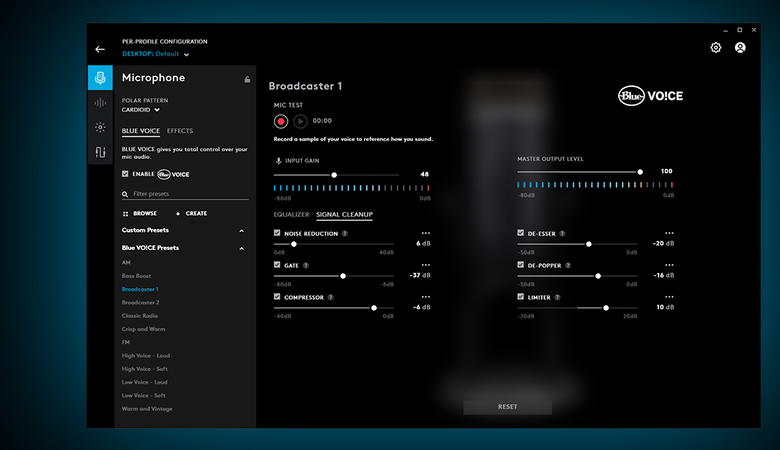Viewport: 780px width, 450px height.
Task: Switch to the Effects tab
Action: coord(180,131)
